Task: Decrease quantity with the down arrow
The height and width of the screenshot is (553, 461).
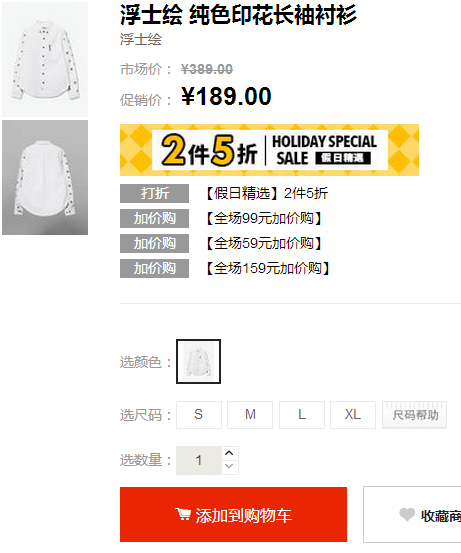Action: click(x=229, y=467)
